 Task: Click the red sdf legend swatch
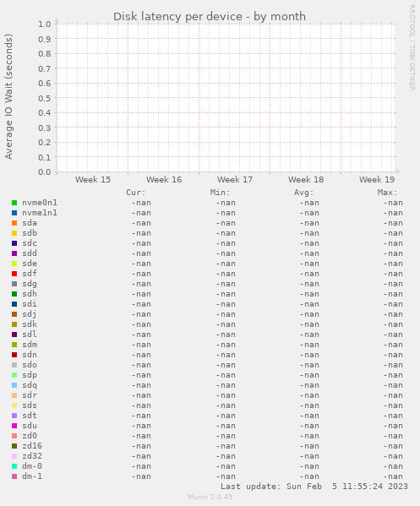point(14,274)
